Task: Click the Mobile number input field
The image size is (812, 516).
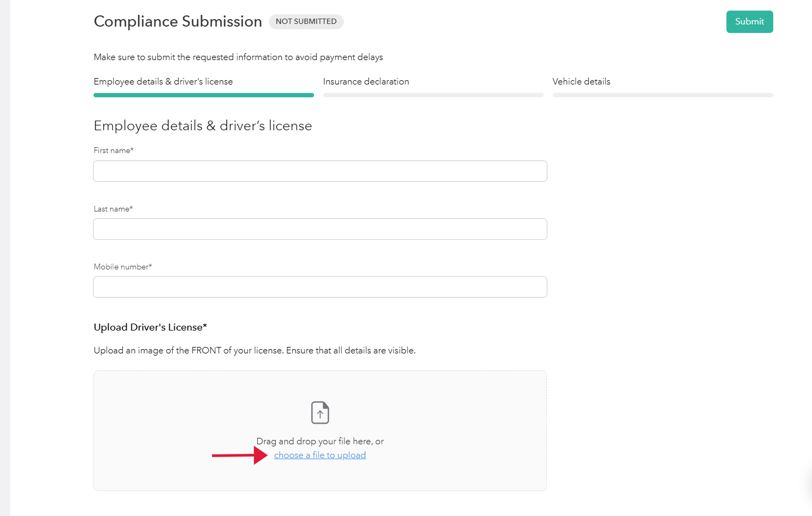Action: click(320, 287)
